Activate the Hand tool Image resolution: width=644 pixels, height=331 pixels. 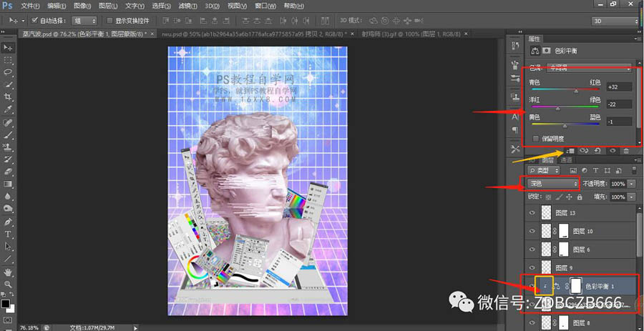[9, 272]
